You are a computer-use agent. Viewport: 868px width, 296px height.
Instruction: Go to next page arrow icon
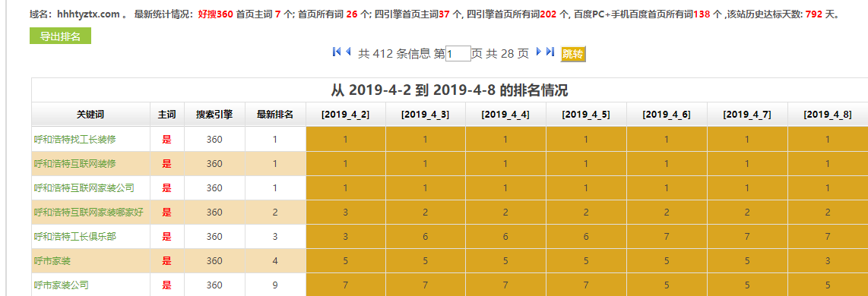tap(539, 52)
